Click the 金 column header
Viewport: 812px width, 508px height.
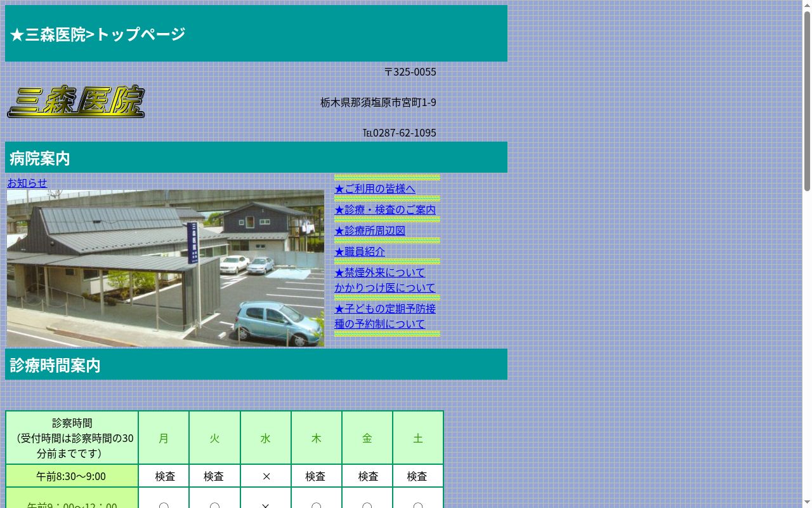click(x=367, y=438)
